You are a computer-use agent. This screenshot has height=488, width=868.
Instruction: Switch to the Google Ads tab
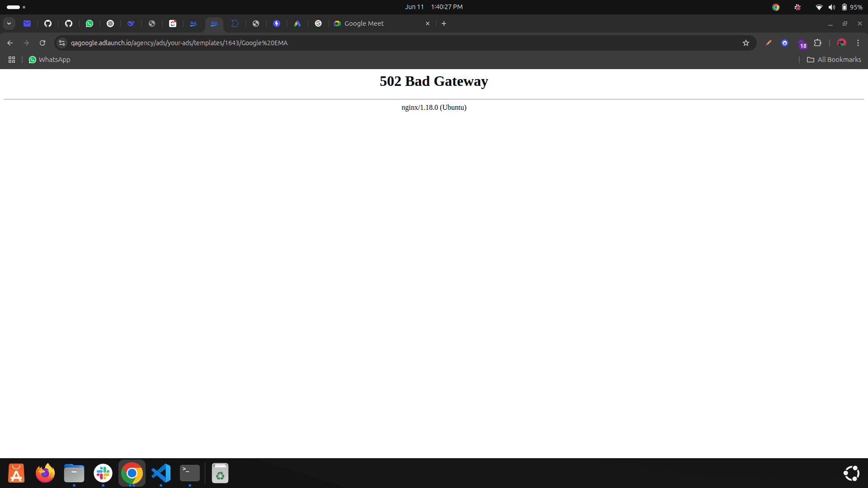coord(297,23)
